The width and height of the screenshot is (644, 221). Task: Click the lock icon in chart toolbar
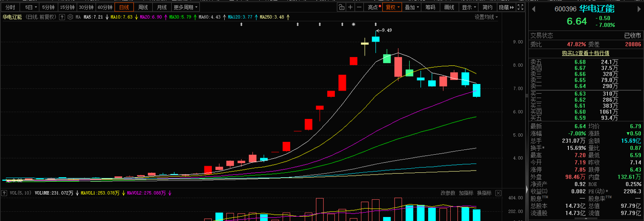341,7
